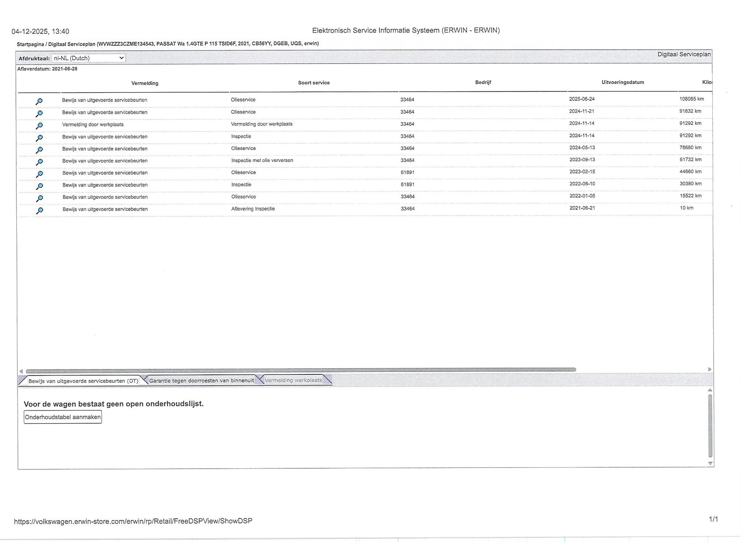Switch to Garantie tegen doorroesten van binnenuit tab
The image size is (747, 560).
point(201,380)
